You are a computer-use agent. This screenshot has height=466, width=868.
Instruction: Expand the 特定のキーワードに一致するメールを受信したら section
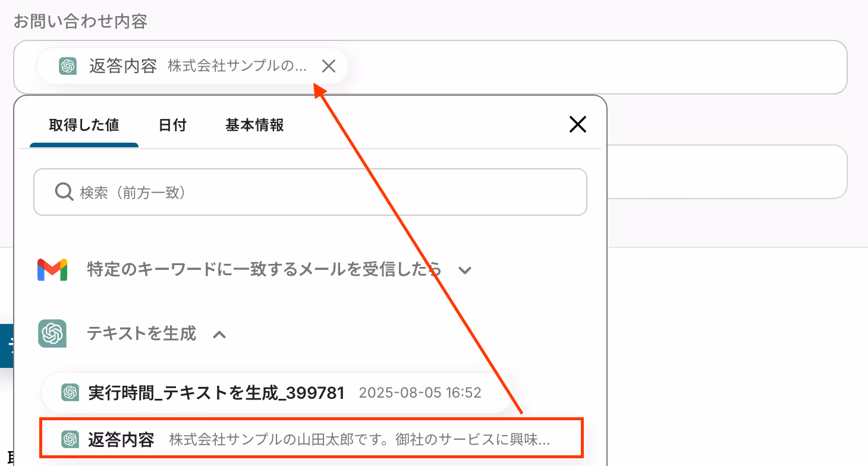click(465, 270)
